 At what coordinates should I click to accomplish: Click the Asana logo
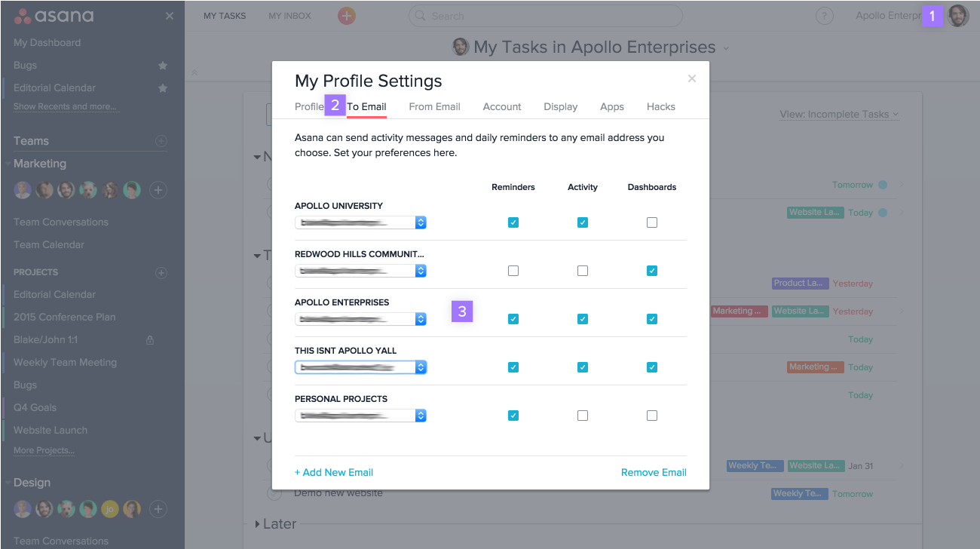click(x=54, y=16)
